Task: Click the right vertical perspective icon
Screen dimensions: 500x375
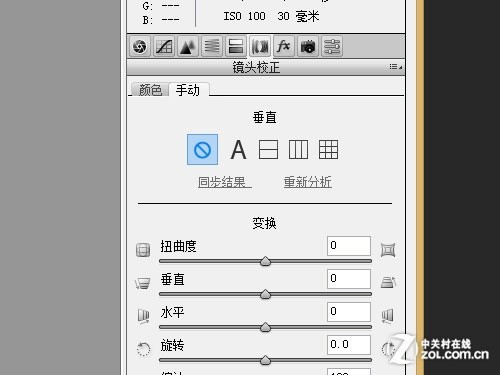Action: 388,282
